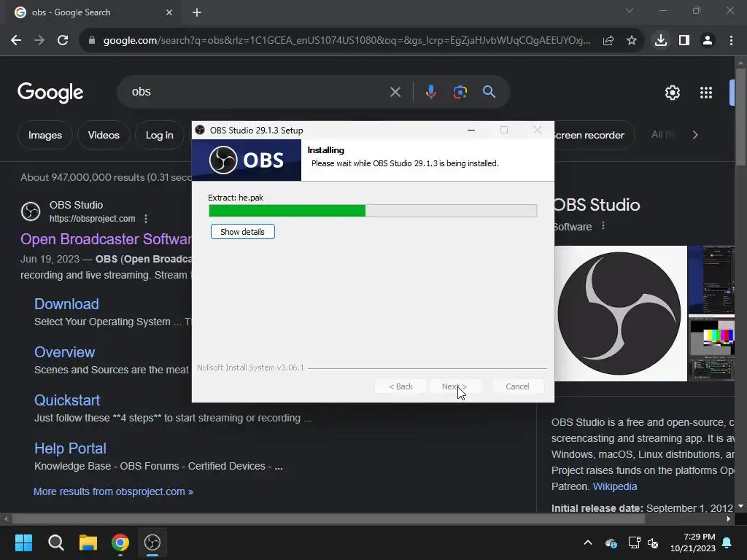This screenshot has height=560, width=747.
Task: Minimize the OBS Studio Setup window
Action: pos(471,130)
